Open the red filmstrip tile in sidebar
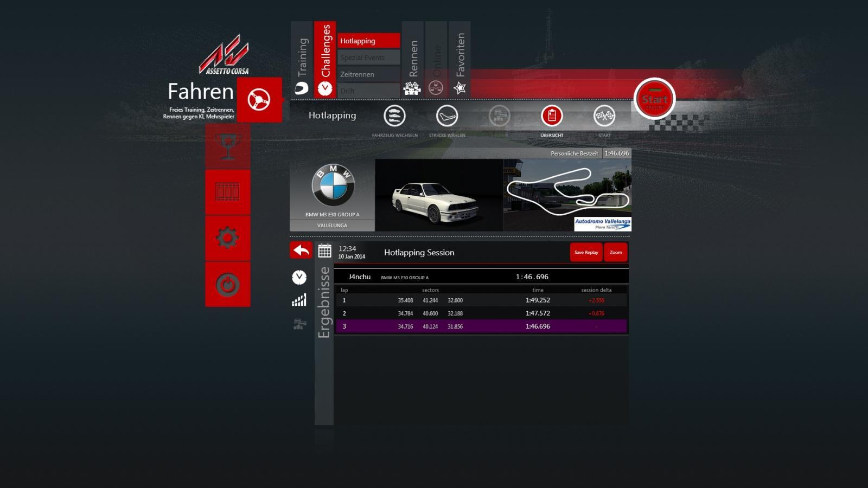 [x=228, y=192]
